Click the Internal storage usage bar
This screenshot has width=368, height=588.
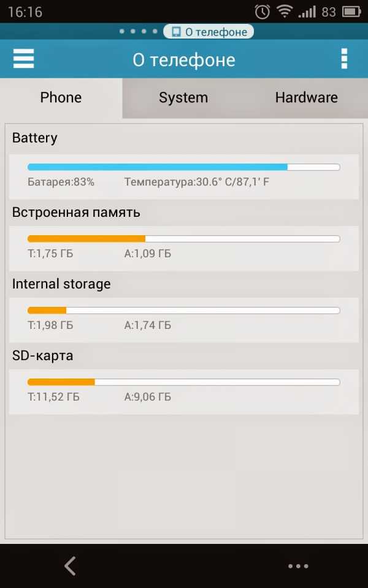pos(183,311)
